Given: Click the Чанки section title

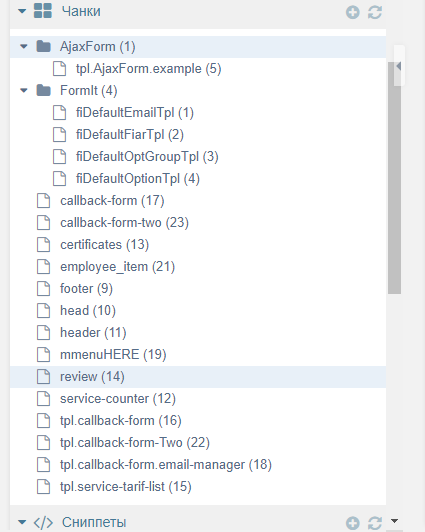Looking at the screenshot, I should pyautogui.click(x=81, y=11).
